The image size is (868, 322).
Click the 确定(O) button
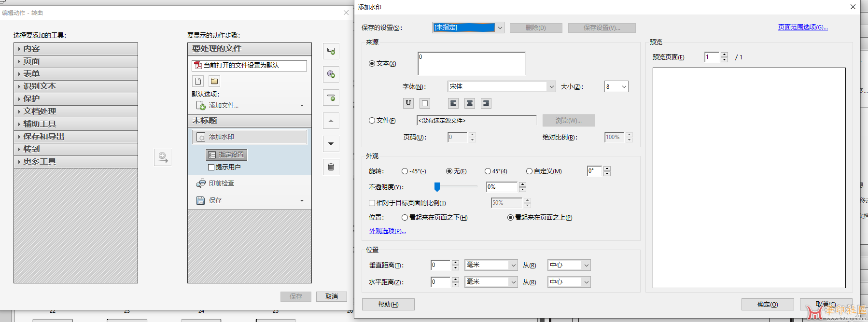pos(767,304)
